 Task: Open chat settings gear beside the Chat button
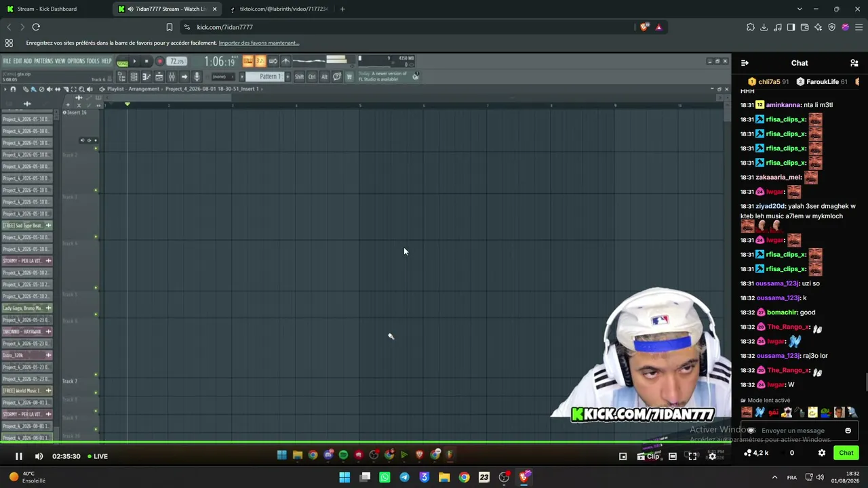822,453
